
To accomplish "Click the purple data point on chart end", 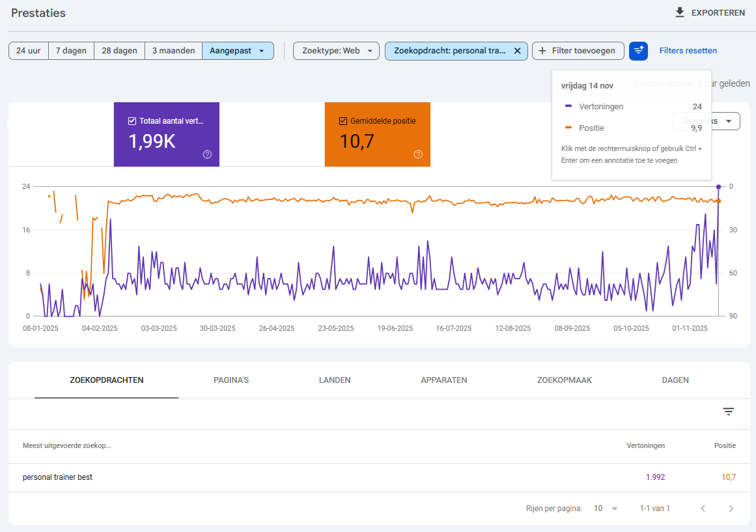I will 718,187.
